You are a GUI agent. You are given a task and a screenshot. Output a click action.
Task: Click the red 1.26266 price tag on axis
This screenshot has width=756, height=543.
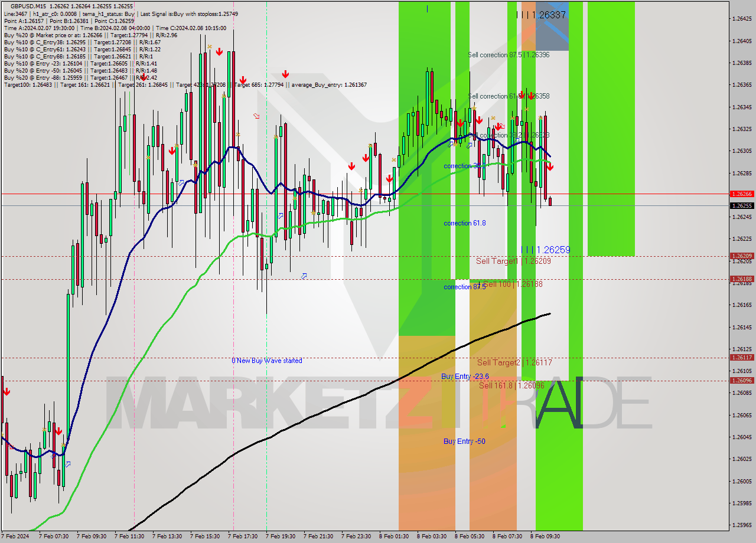(741, 194)
